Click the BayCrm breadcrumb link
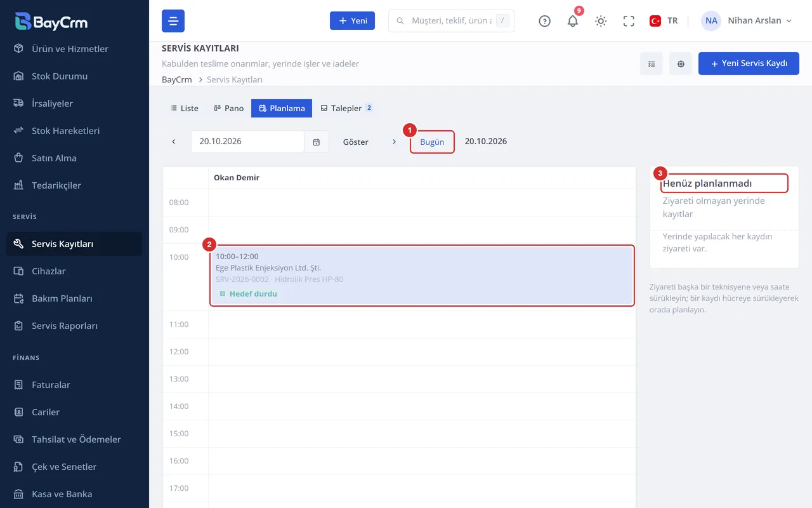The image size is (812, 508). coord(177,80)
